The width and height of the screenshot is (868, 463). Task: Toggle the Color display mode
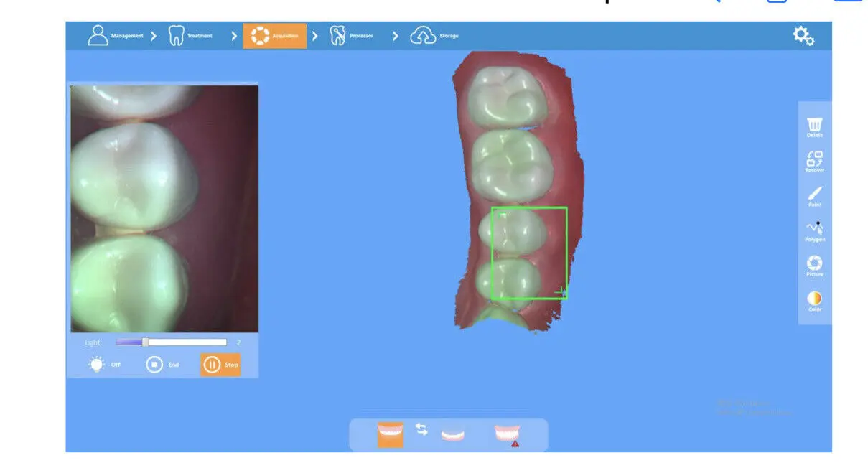(815, 301)
